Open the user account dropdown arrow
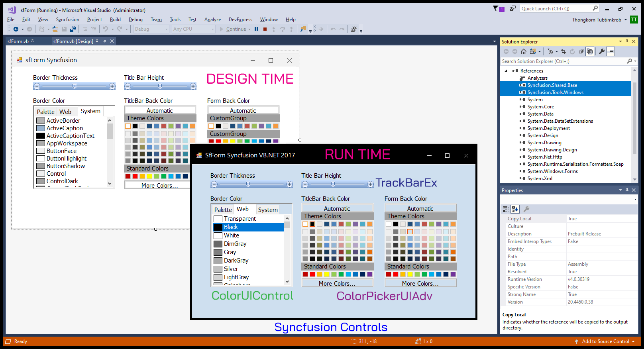This screenshot has height=349, width=644. [626, 20]
